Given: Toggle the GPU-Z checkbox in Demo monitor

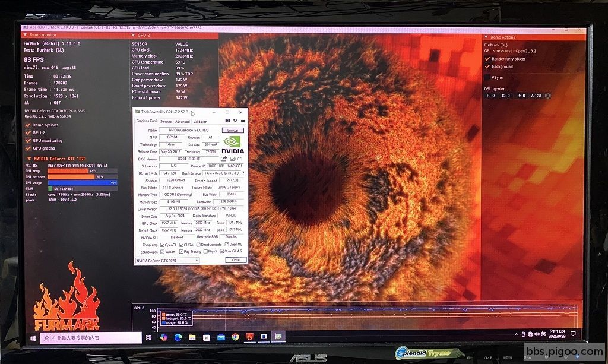Looking at the screenshot, I should point(28,132).
